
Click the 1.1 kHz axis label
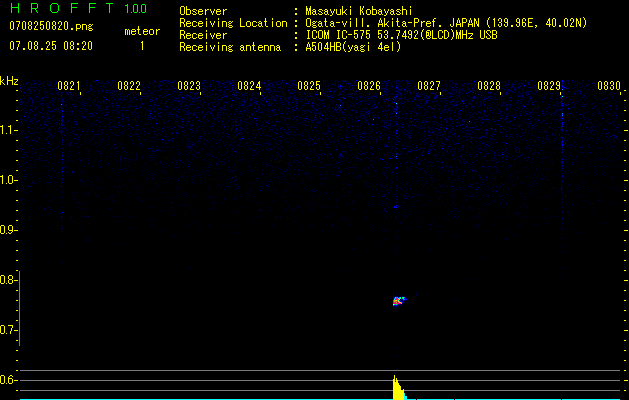(9, 130)
